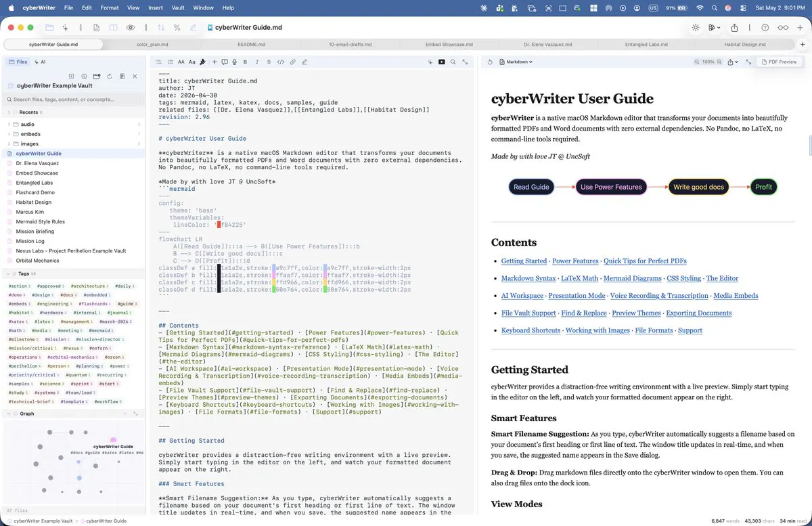Toggle italic formatting
Screen dimensions: 812x526
pyautogui.click(x=257, y=62)
